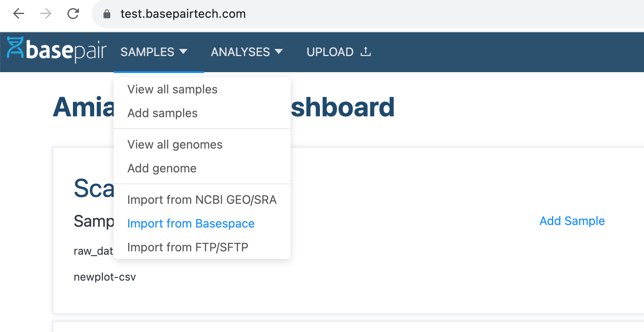Open the newplot-csv sample
Viewport: 644px width, 332px height.
tap(105, 277)
